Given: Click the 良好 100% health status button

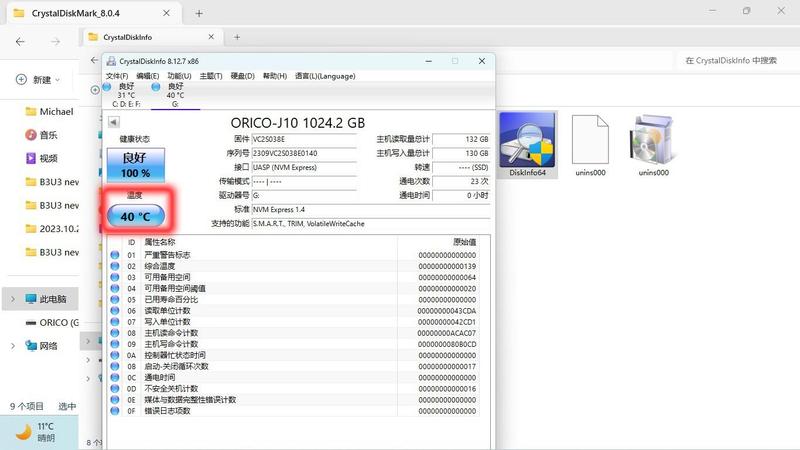Looking at the screenshot, I should point(135,165).
